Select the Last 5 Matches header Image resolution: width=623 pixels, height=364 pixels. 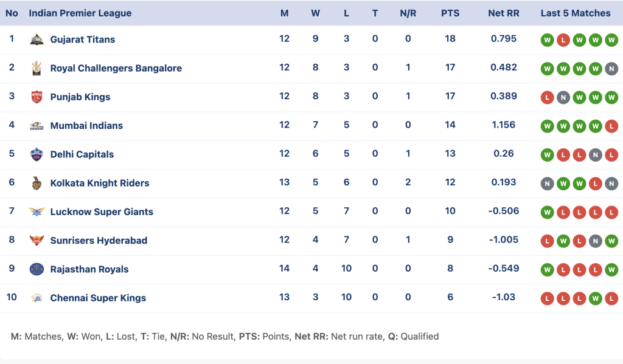click(x=576, y=13)
